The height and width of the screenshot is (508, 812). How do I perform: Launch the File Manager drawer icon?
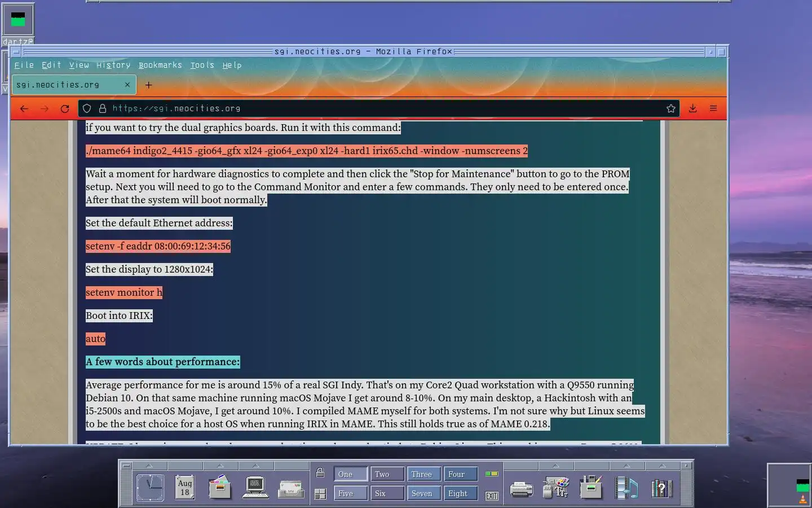coord(220,488)
